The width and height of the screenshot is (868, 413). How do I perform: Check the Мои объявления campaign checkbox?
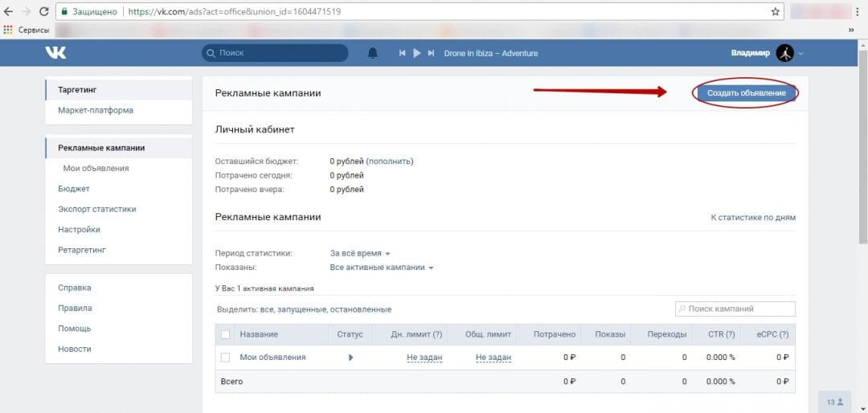(x=225, y=358)
